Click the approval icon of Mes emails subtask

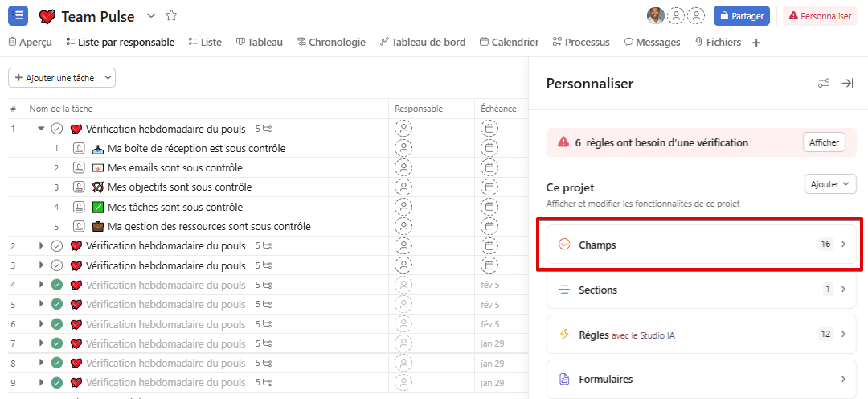pyautogui.click(x=80, y=167)
